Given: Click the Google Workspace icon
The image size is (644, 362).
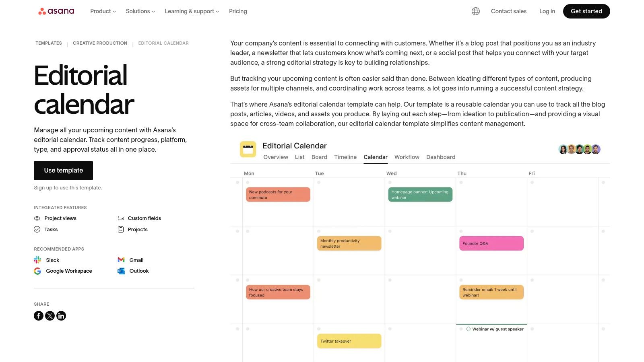Looking at the screenshot, I should 37,271.
